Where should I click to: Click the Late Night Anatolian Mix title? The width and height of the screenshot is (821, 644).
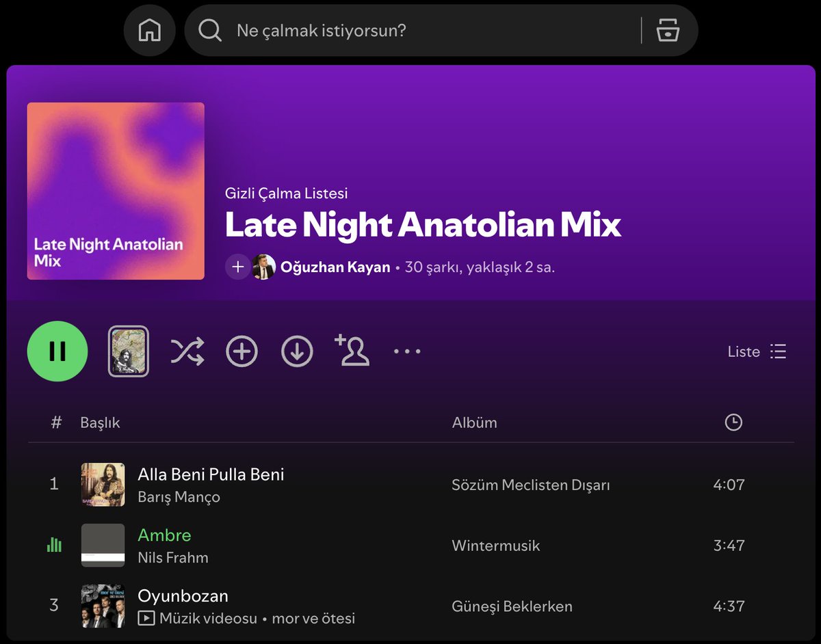point(423,225)
